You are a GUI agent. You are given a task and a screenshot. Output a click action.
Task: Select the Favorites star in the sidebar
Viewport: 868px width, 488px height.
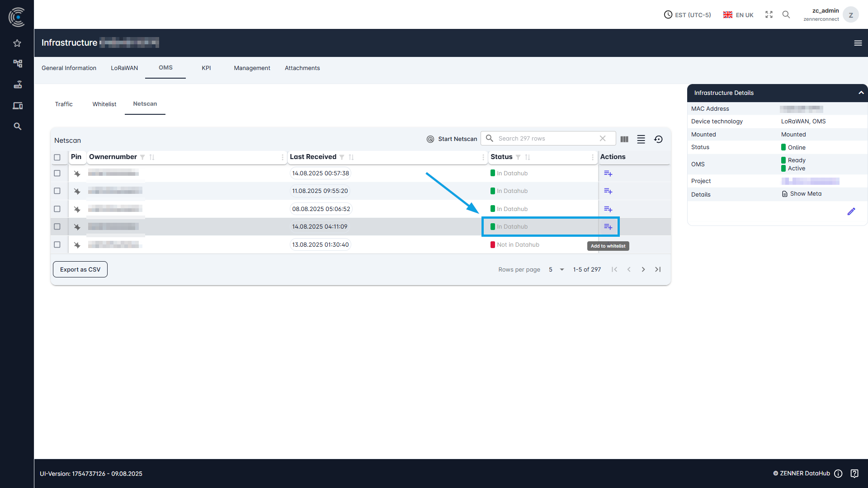click(17, 43)
